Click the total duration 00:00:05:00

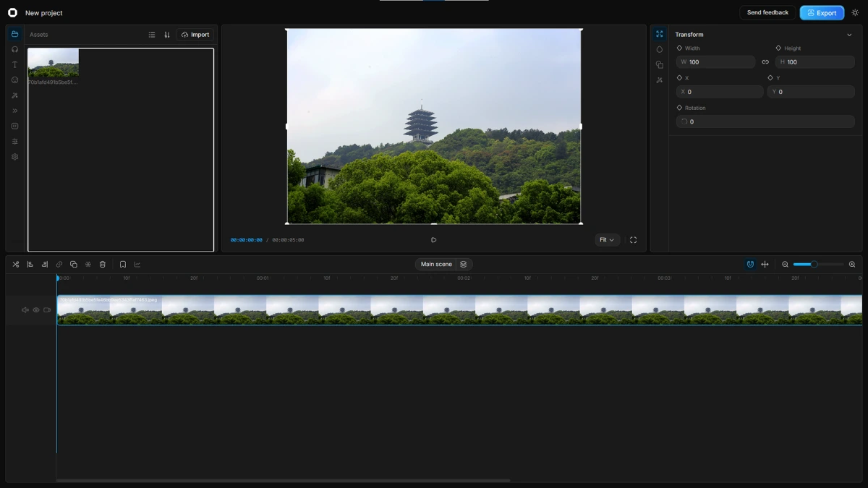click(x=288, y=240)
